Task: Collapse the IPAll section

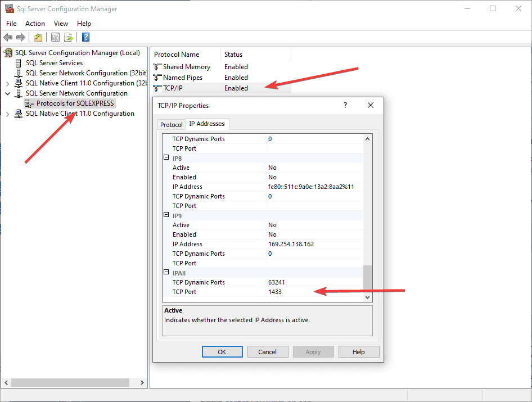Action: (x=166, y=272)
